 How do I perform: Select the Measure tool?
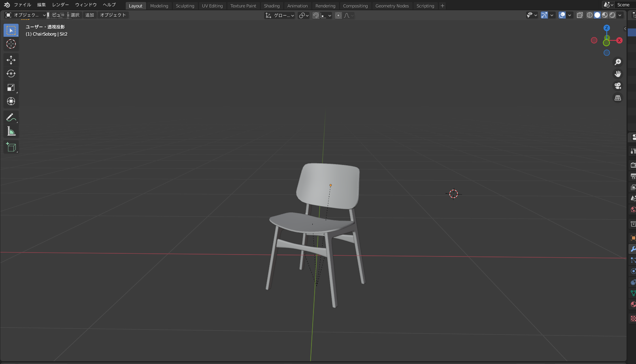tap(11, 131)
